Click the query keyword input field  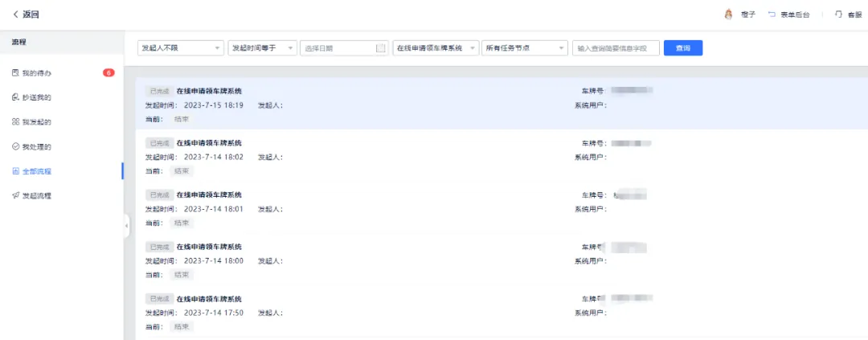point(616,48)
